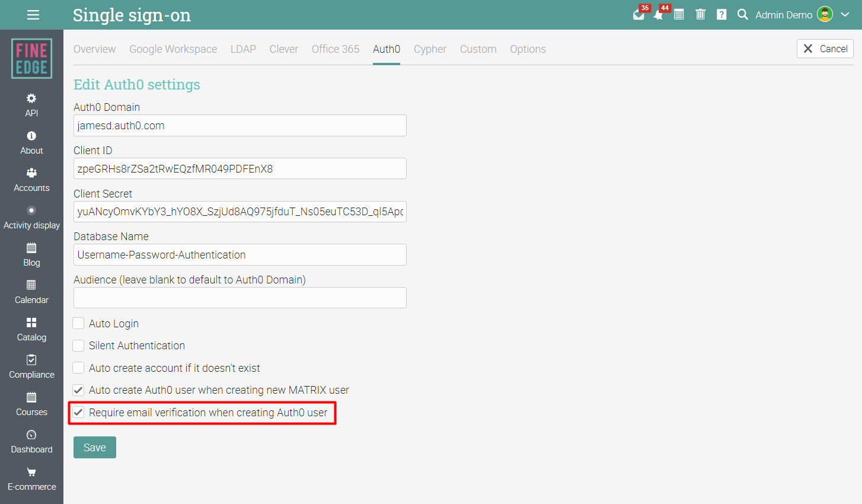This screenshot has width=862, height=504.
Task: Open About in the sidebar
Action: tap(31, 143)
